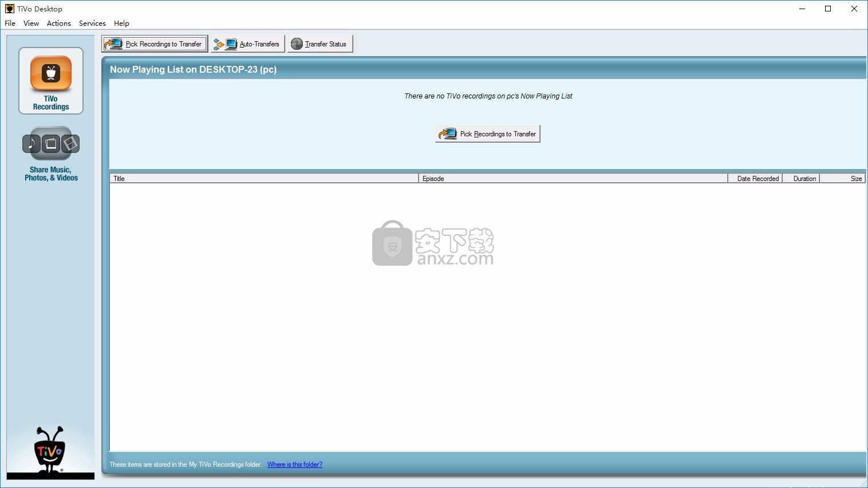Open the Actions menu
Viewport: 868px width, 488px height.
coord(59,23)
